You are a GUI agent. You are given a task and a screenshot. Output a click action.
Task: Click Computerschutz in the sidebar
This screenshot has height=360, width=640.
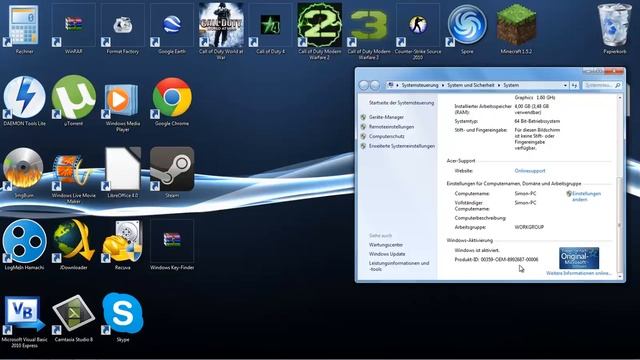click(x=387, y=136)
